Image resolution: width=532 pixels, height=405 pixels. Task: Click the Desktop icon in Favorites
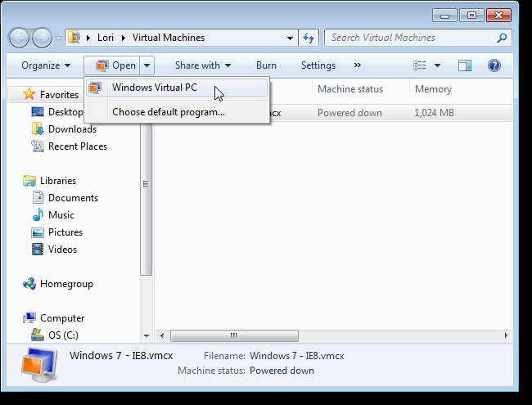pyautogui.click(x=38, y=111)
